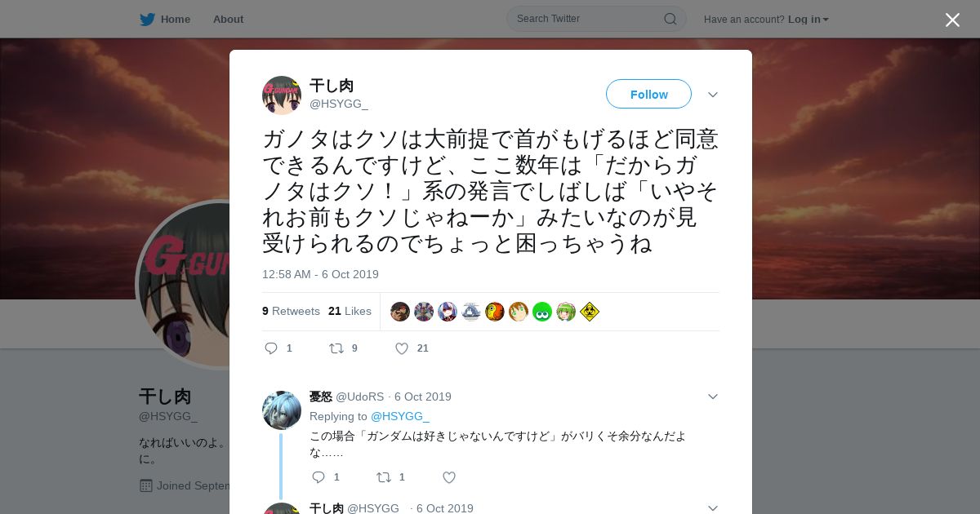
Task: Retweet the main tweet showing 9
Action: [x=336, y=348]
